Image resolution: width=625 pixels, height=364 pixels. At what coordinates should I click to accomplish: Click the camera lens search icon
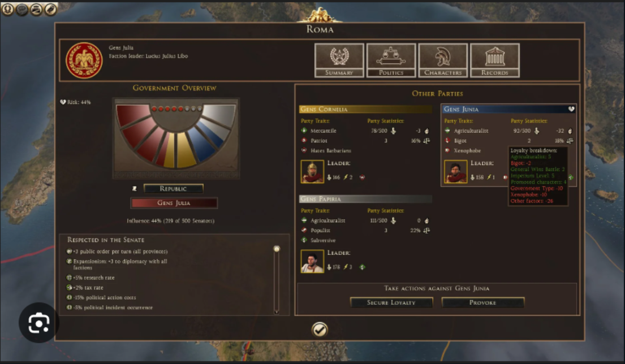click(38, 323)
